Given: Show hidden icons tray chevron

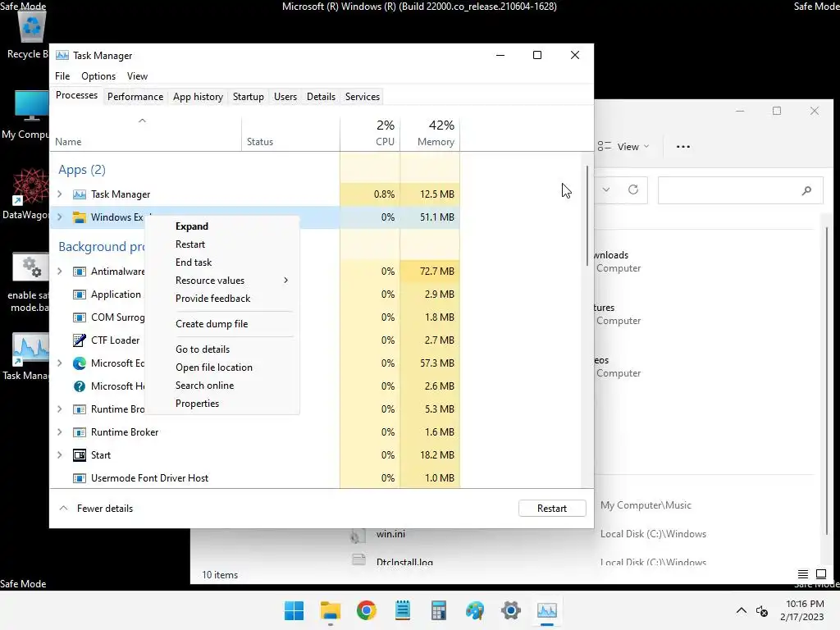Looking at the screenshot, I should [742, 610].
